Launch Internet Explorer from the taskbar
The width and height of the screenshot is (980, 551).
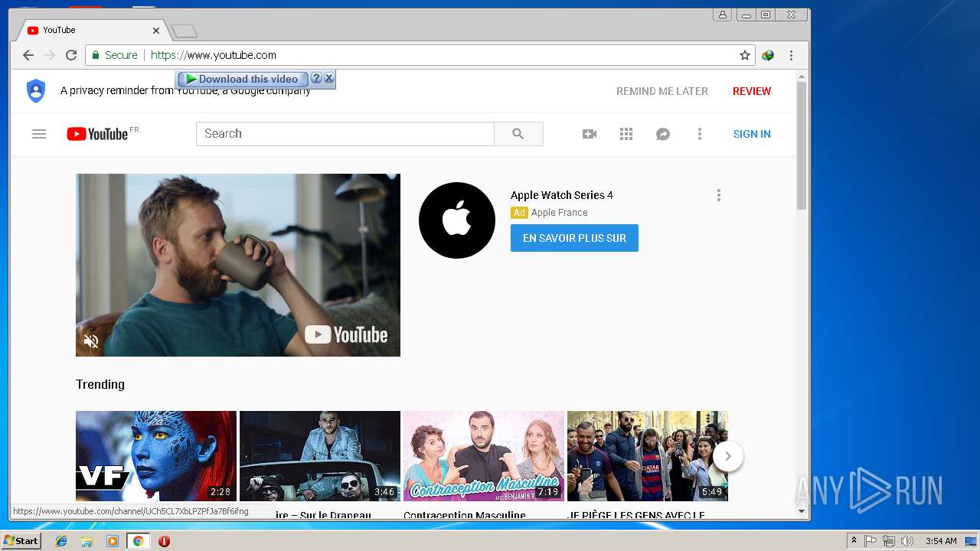click(x=61, y=541)
